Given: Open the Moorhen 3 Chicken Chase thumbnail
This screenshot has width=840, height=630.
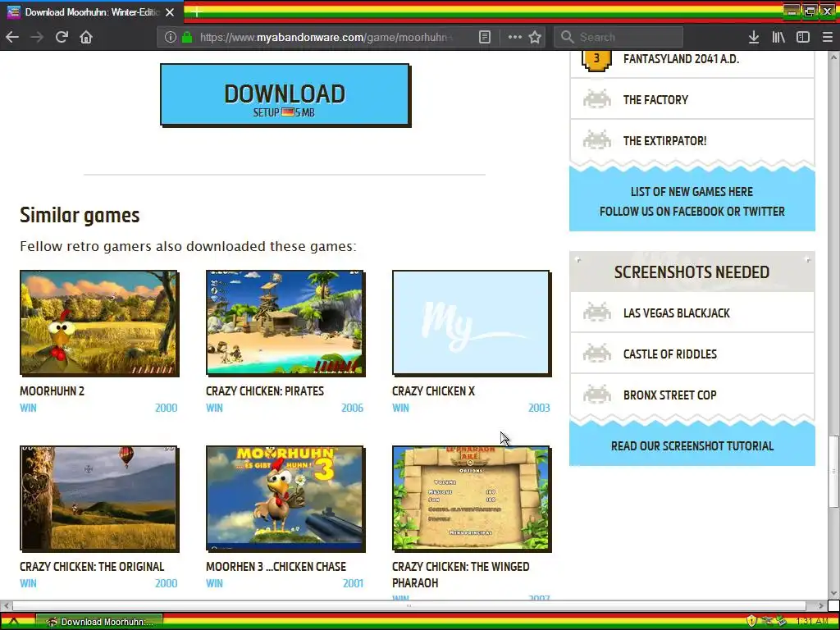Looking at the screenshot, I should (285, 499).
